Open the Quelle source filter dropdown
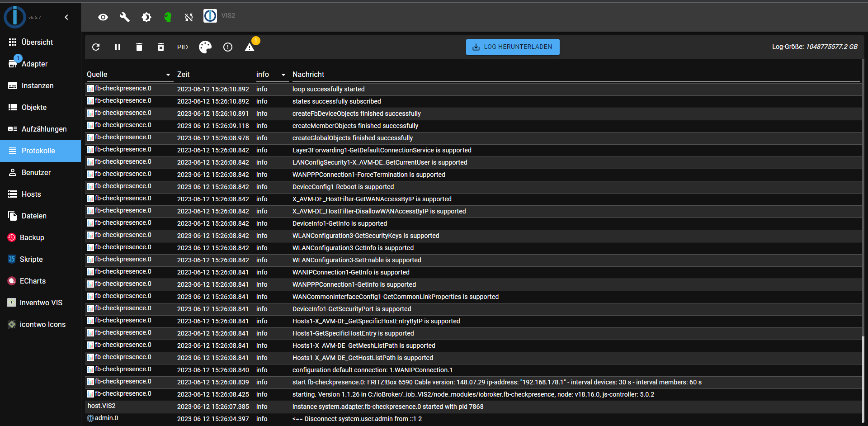868x426 pixels. coord(130,75)
